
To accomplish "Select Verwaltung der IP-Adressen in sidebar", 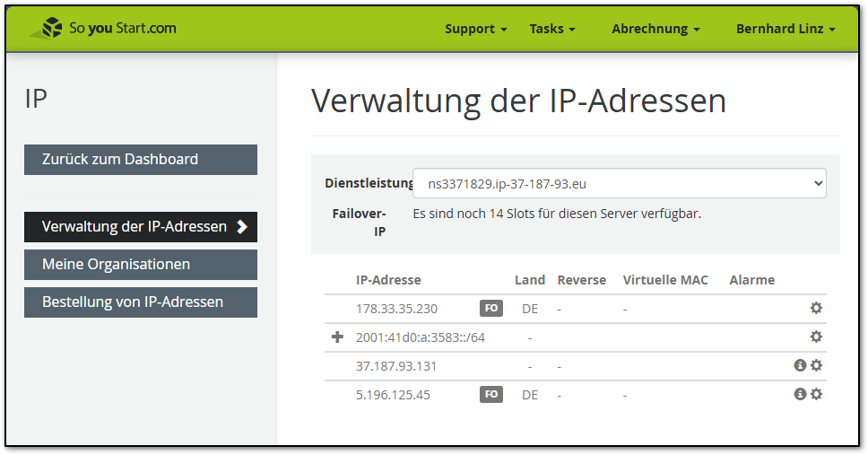I will click(141, 227).
